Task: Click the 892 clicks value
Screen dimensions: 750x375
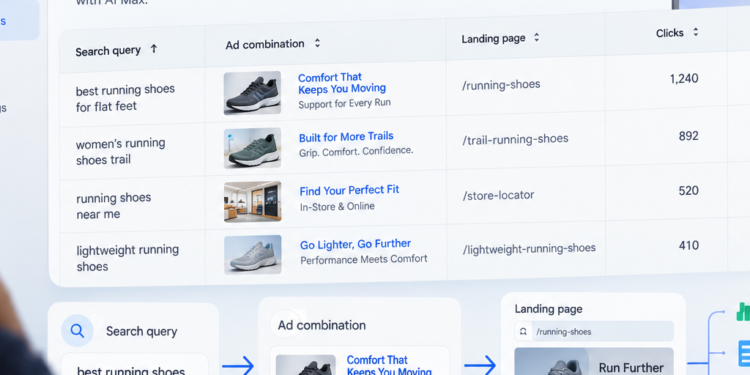Action: 689,136
